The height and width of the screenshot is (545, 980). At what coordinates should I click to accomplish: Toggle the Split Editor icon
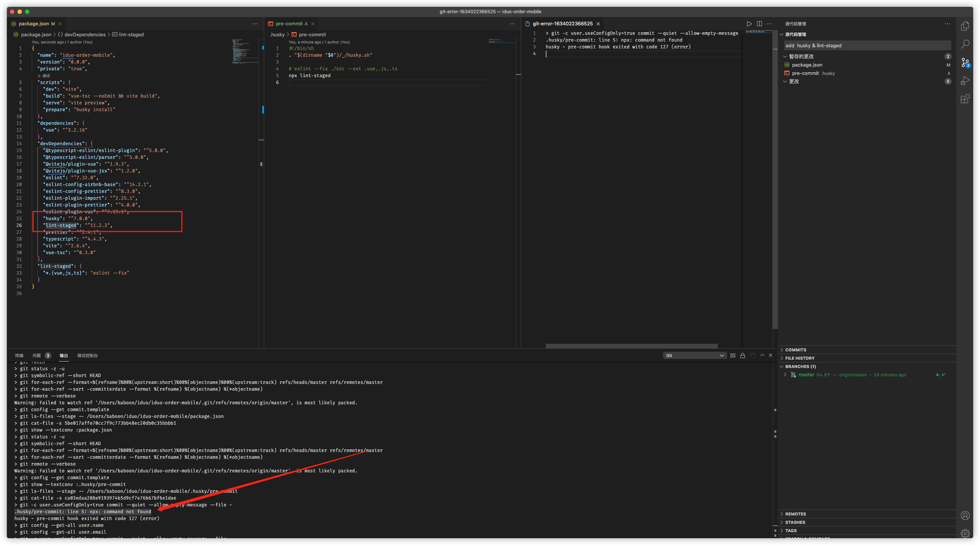point(759,23)
